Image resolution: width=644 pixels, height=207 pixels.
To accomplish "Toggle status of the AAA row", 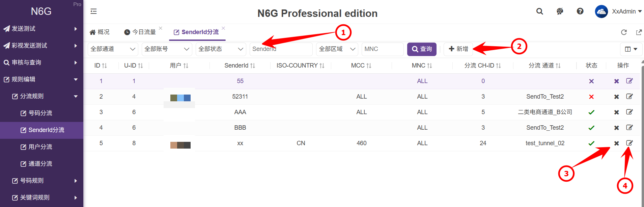I will click(591, 112).
